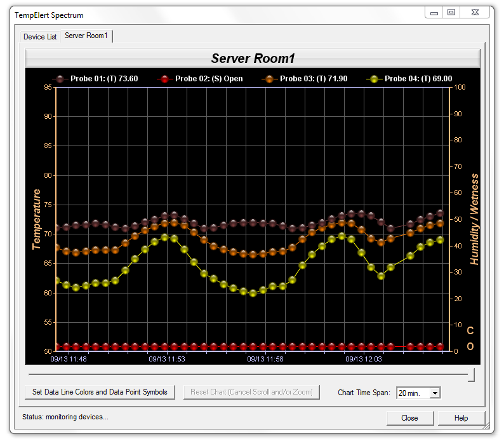Click the 09/13 12:03 time axis label

pyautogui.click(x=364, y=359)
